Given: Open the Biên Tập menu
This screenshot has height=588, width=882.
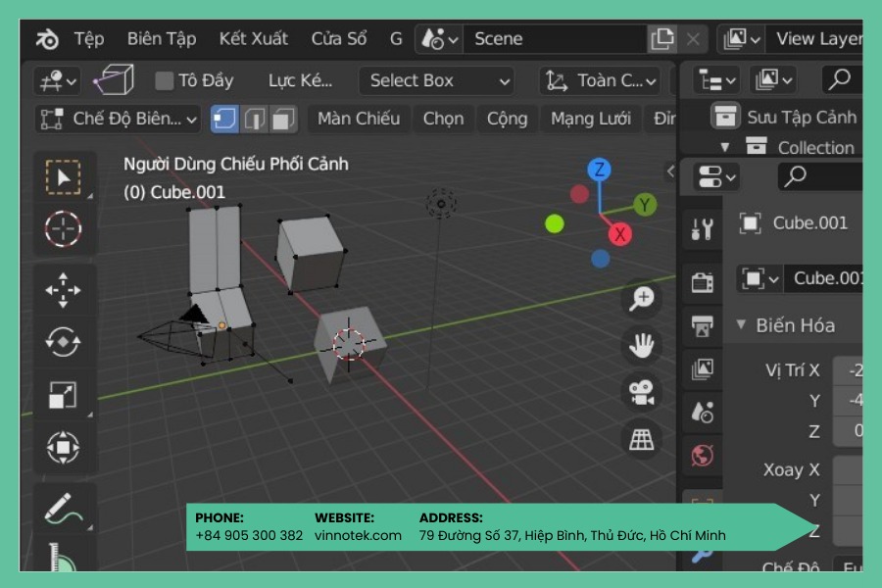Looking at the screenshot, I should (x=162, y=39).
